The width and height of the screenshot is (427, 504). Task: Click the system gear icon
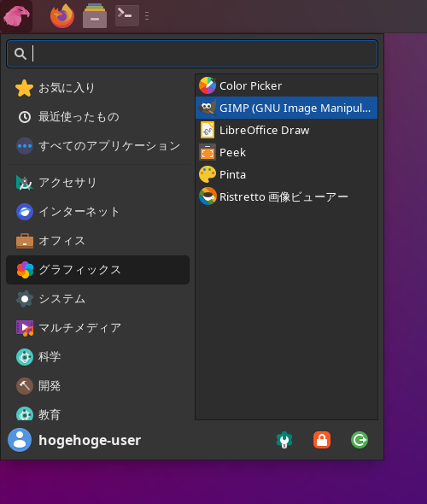pos(25,299)
